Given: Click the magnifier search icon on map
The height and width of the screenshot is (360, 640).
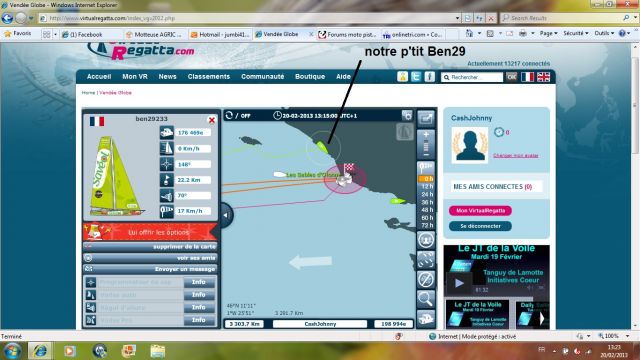Looking at the screenshot, I should (425, 299).
